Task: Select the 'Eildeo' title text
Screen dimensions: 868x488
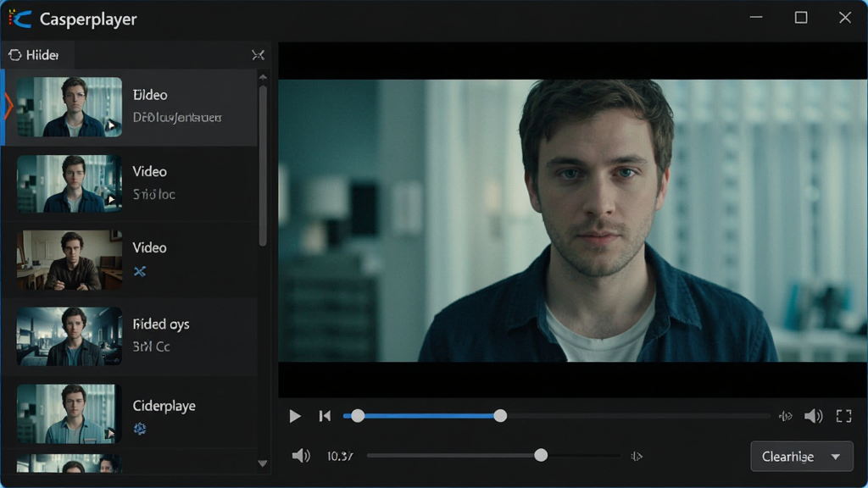Action: pyautogui.click(x=150, y=95)
